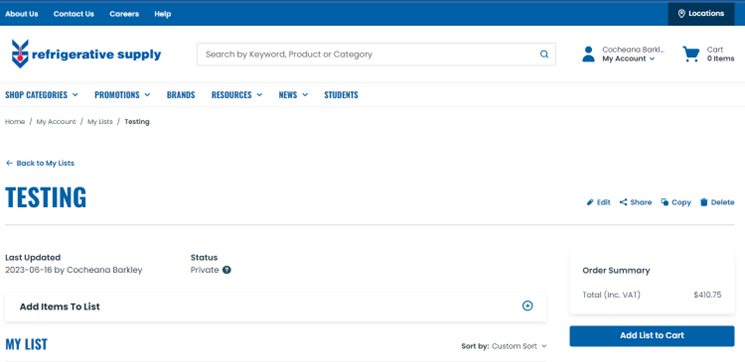Screen dimensions: 745x362
Task: Open Contact Us link
Action: tap(74, 14)
